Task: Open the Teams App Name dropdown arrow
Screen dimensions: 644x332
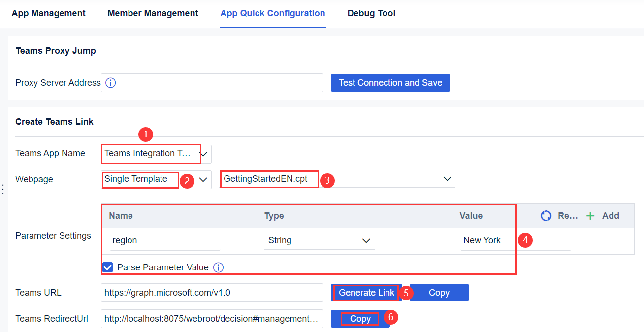Action: (x=205, y=154)
